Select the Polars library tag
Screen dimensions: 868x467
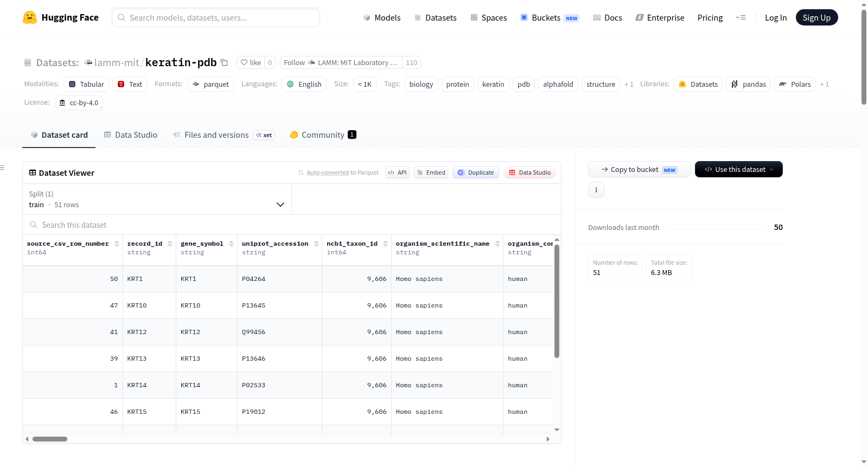(795, 85)
